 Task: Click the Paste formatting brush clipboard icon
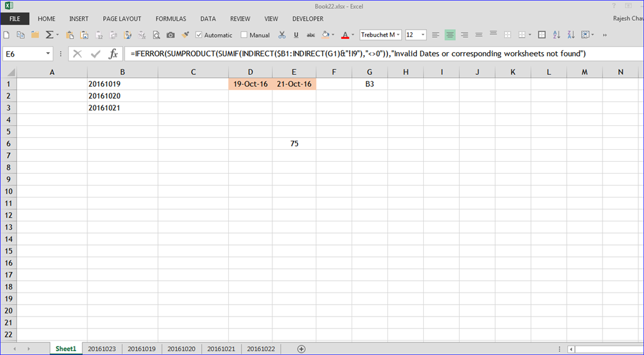tap(127, 35)
